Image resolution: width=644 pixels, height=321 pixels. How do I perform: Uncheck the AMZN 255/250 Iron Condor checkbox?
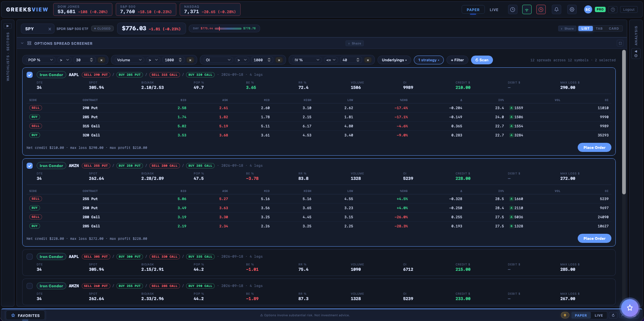[x=30, y=166]
